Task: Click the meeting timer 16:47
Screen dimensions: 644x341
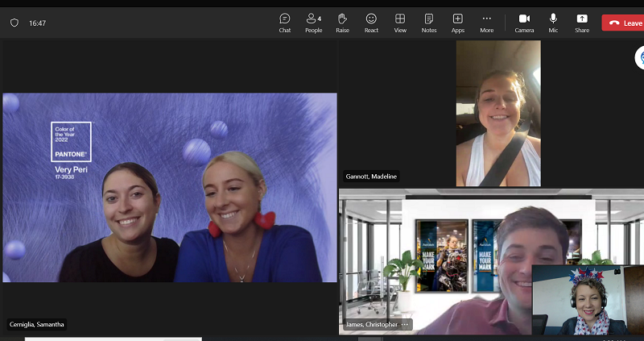Action: pos(37,23)
